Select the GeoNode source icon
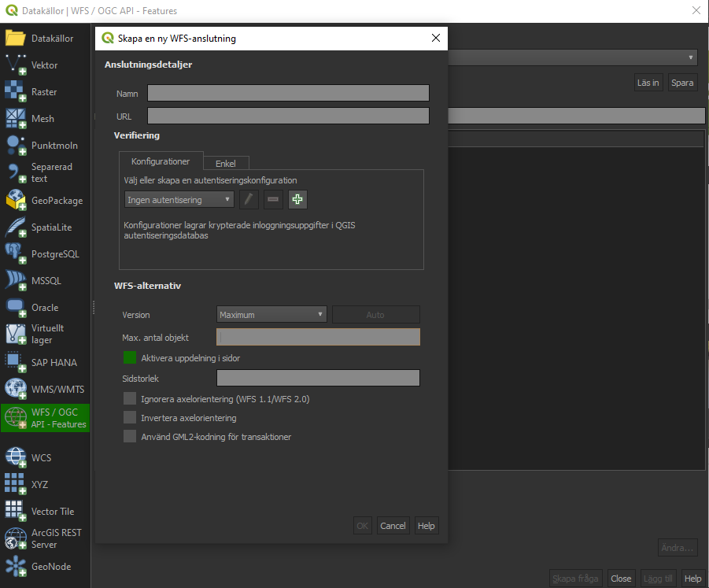 point(16,566)
